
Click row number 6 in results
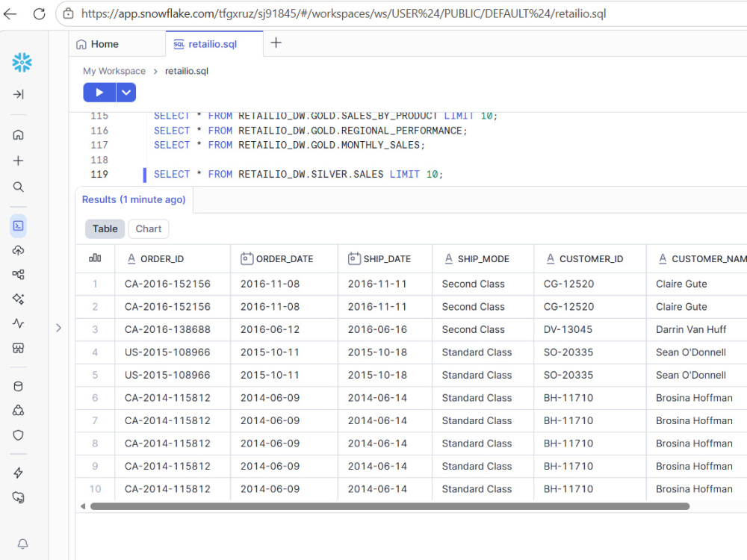coord(95,398)
